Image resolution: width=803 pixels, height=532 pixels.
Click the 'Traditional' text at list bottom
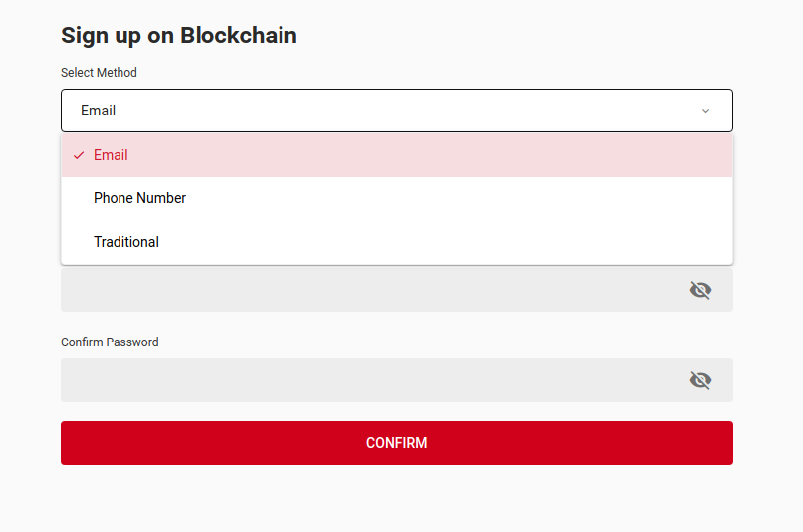pos(126,242)
